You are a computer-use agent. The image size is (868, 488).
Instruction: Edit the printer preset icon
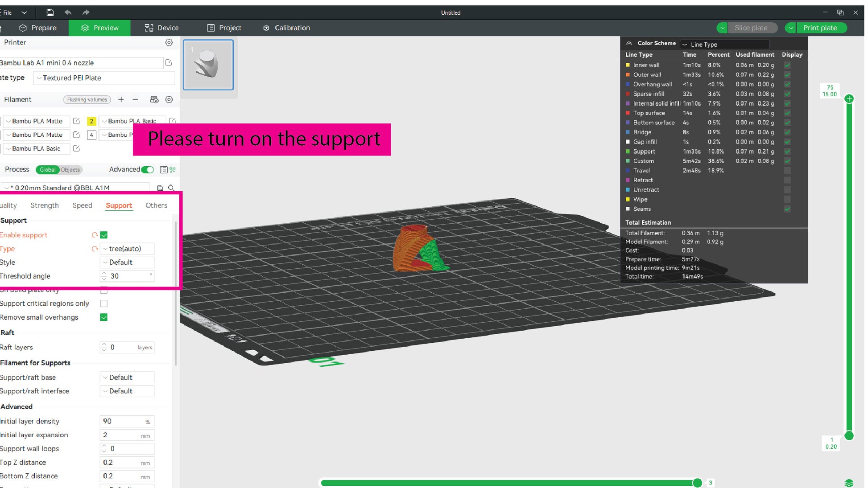click(169, 63)
